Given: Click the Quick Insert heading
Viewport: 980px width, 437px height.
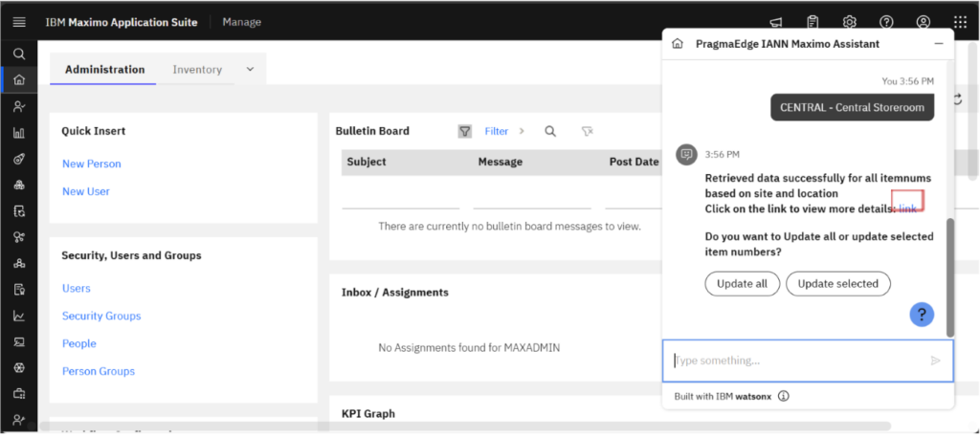Looking at the screenshot, I should click(x=93, y=131).
